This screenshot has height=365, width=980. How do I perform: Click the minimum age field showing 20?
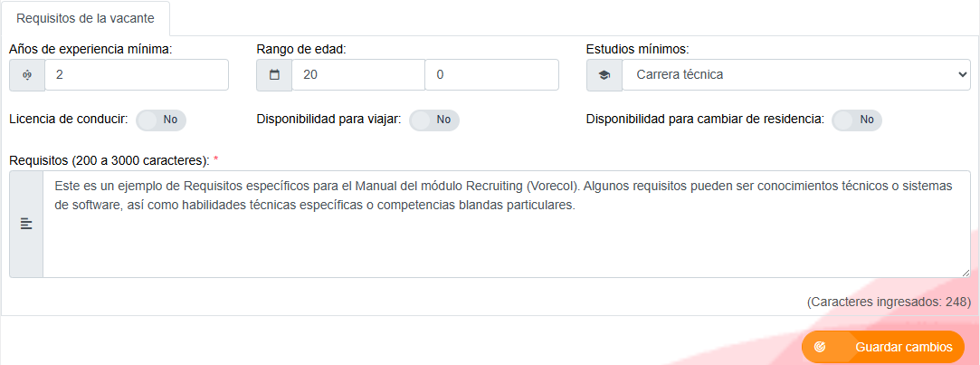[x=358, y=75]
